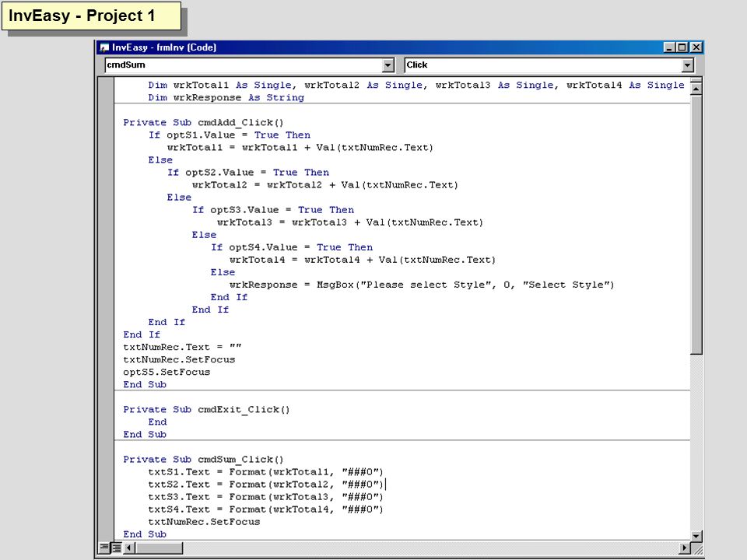Click the vertical scrollbar thumb
Screen dimensions: 747x560
coord(696,224)
